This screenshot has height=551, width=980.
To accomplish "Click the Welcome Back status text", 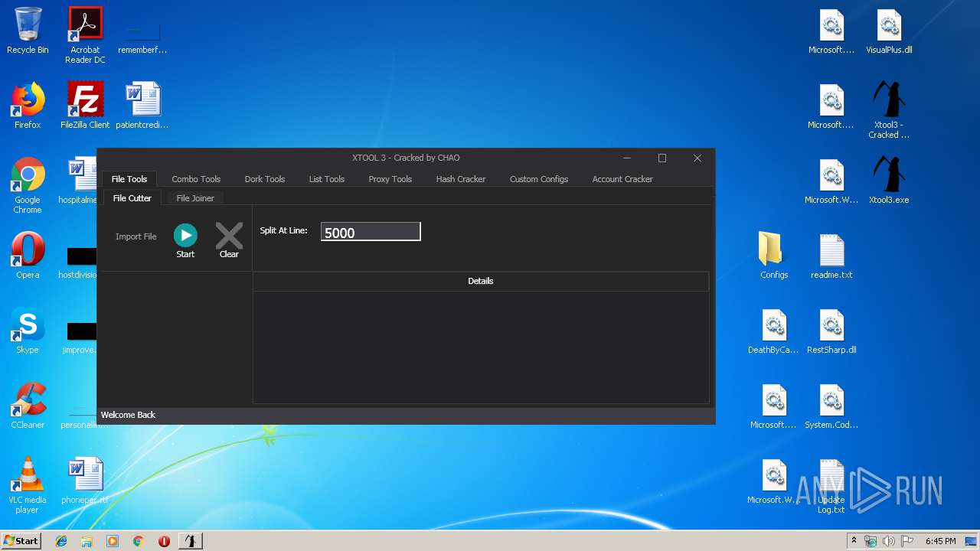I will (128, 415).
